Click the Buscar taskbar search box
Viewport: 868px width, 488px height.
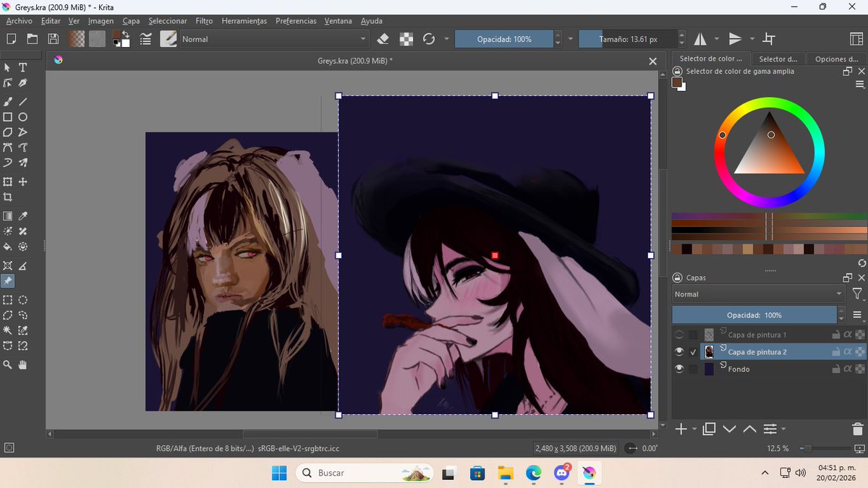click(x=365, y=474)
